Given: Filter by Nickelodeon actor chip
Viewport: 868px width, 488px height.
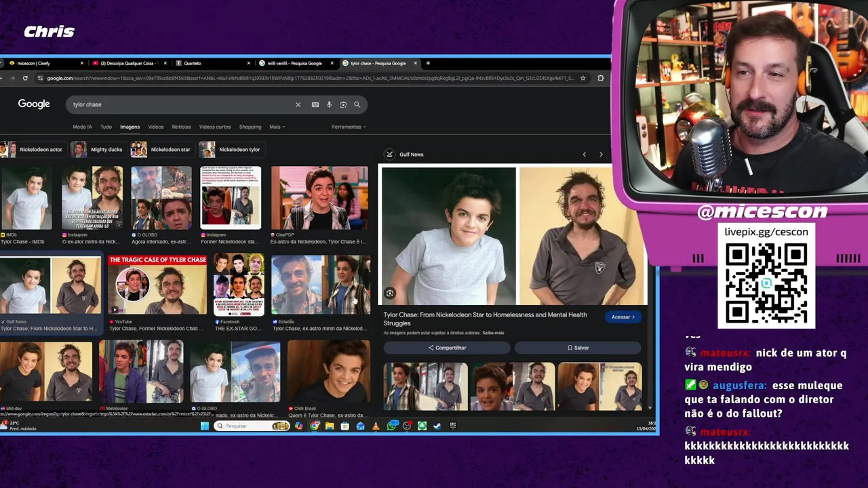Looking at the screenshot, I should [33, 149].
